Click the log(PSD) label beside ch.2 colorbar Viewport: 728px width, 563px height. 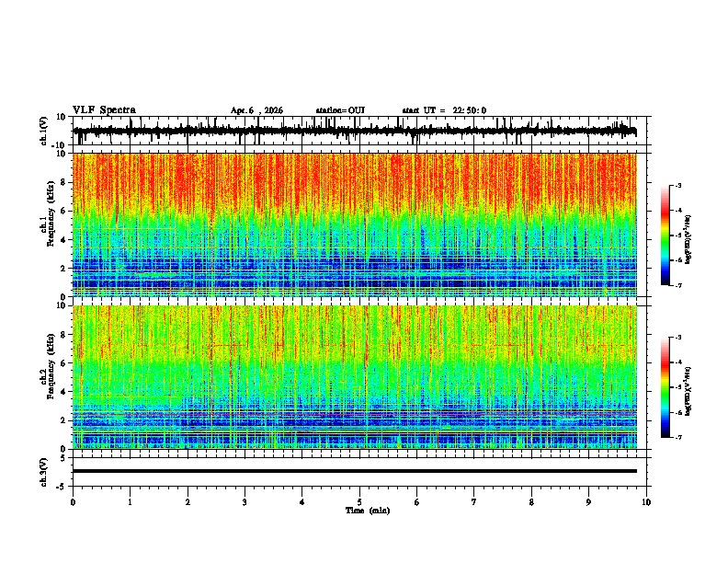click(x=688, y=391)
